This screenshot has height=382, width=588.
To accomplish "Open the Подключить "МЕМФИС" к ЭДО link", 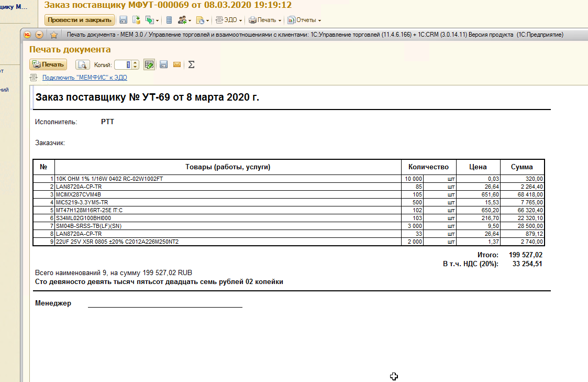I will (x=84, y=78).
